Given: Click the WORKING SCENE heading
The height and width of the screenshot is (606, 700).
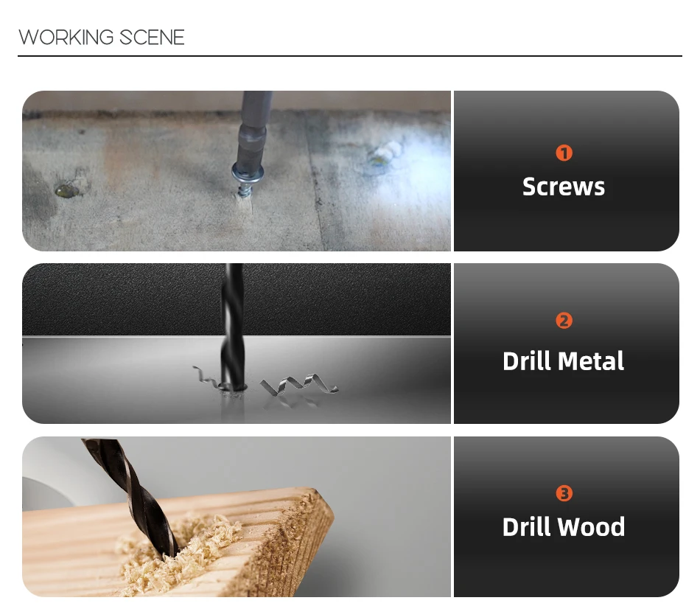Looking at the screenshot, I should coord(102,37).
